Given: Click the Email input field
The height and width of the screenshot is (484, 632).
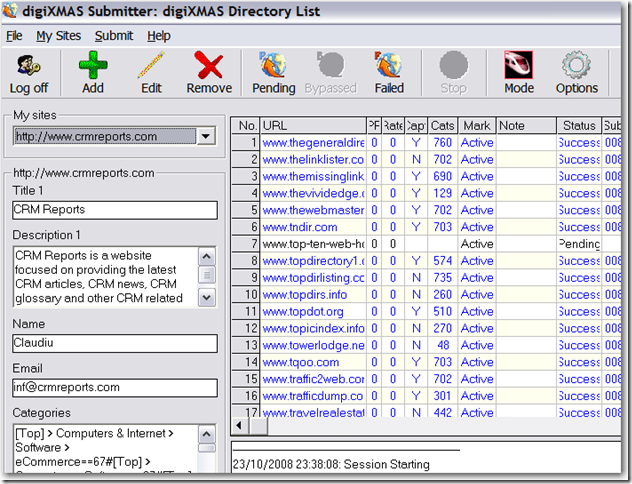Looking at the screenshot, I should tap(115, 388).
